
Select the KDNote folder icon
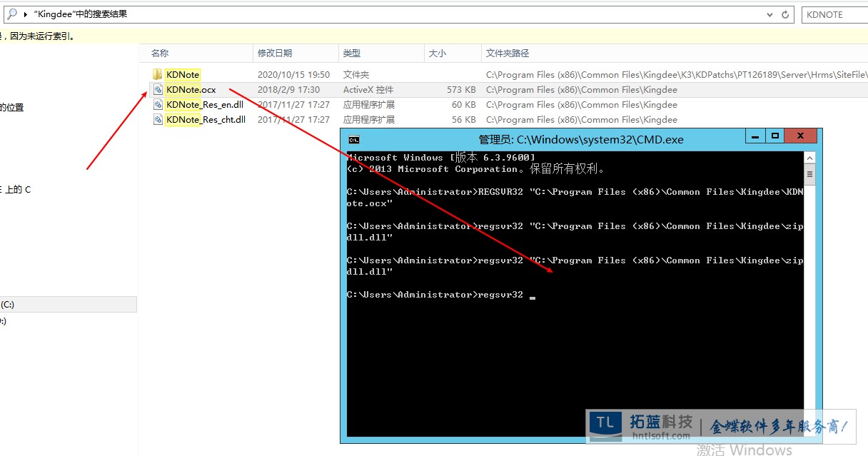pos(158,74)
